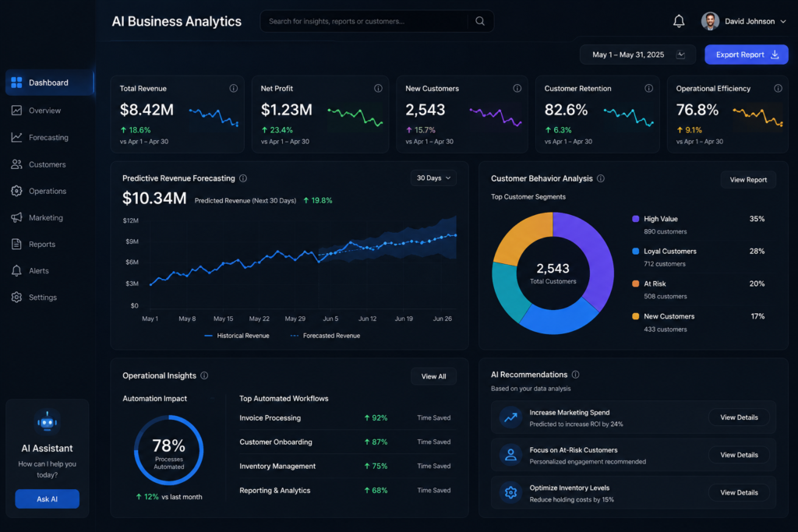Click the Forecasted Revenue legend entry
Image resolution: width=798 pixels, height=532 pixels.
click(x=325, y=336)
